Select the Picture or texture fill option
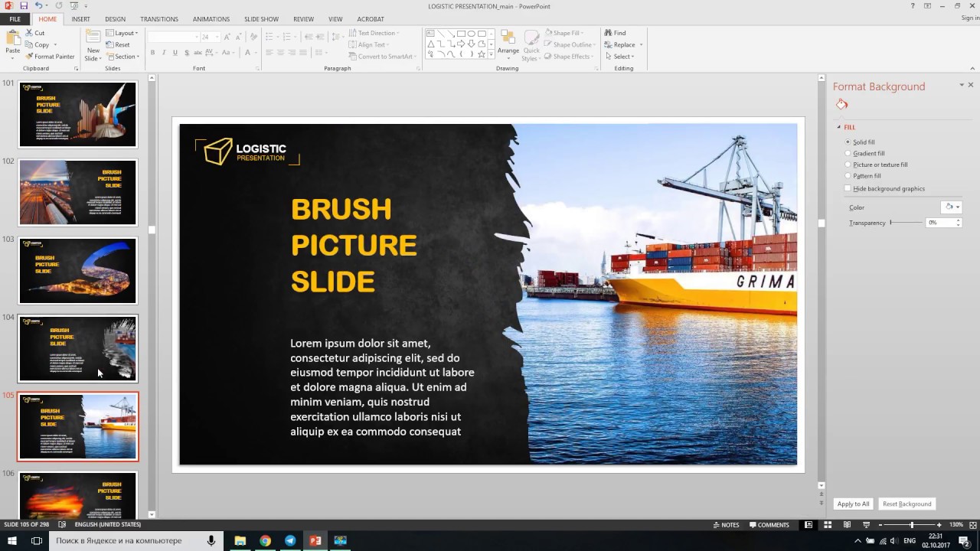 click(x=875, y=165)
